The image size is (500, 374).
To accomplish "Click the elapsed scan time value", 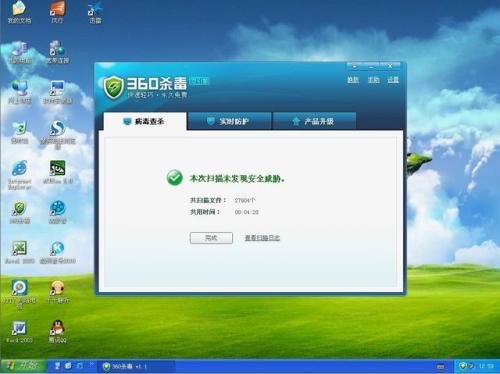I will click(246, 212).
